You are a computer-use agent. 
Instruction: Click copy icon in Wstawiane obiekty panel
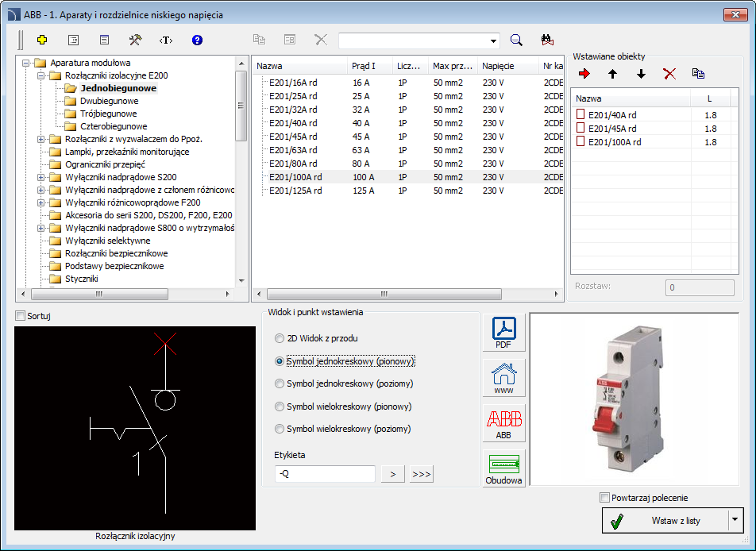click(x=698, y=74)
